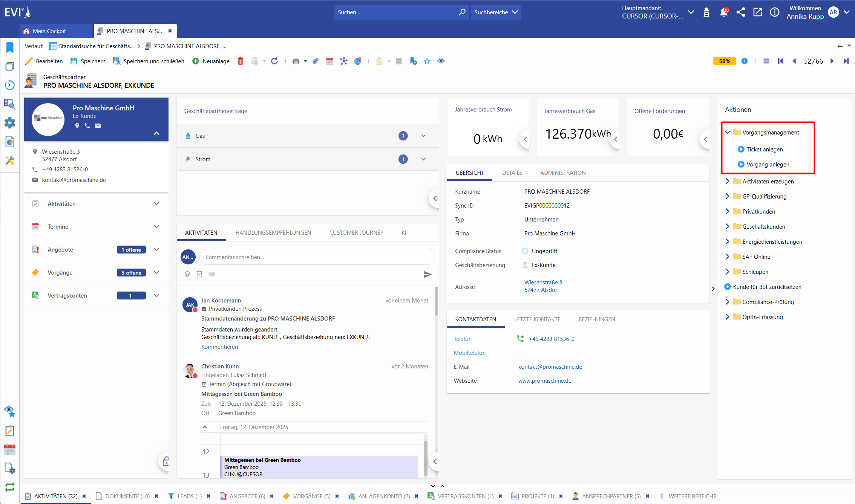Click the green phone call icon
855x504 pixels.
tap(521, 339)
